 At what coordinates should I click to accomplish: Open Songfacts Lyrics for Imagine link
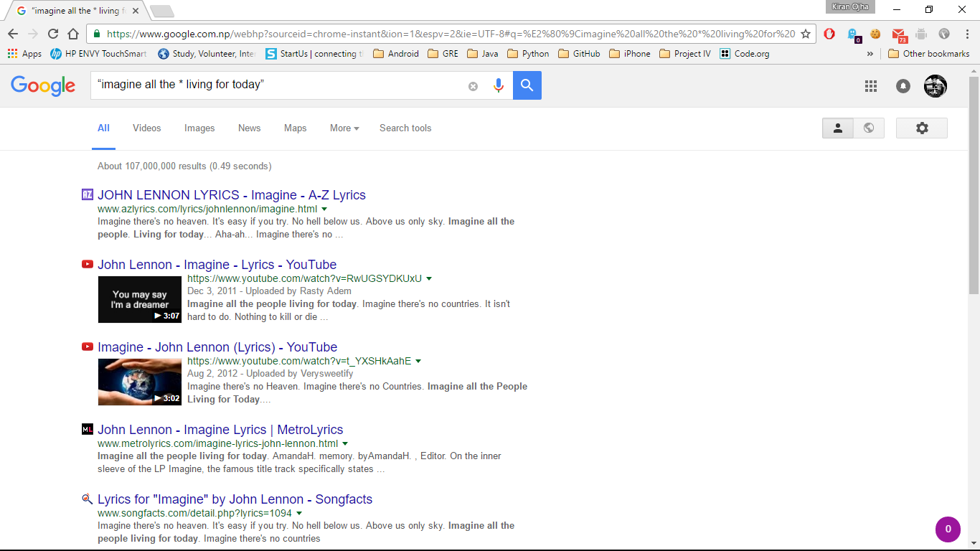coord(235,499)
